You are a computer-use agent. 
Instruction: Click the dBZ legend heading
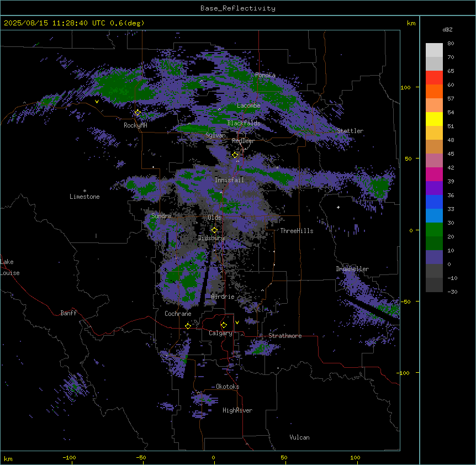[x=447, y=29]
